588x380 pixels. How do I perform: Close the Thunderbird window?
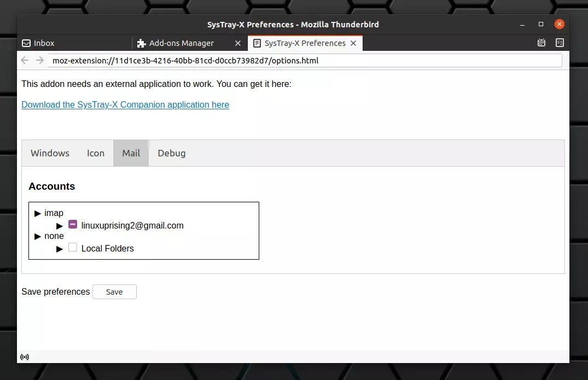coord(560,25)
